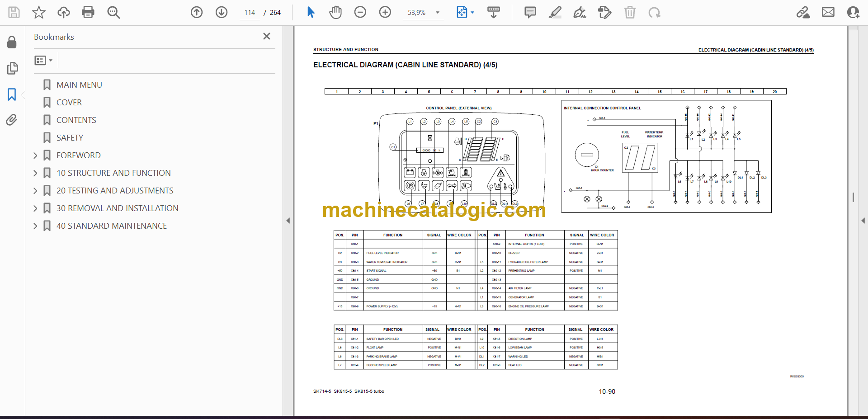Show the page thumbnails panel
The height and width of the screenshot is (419, 868).
pos(12,68)
